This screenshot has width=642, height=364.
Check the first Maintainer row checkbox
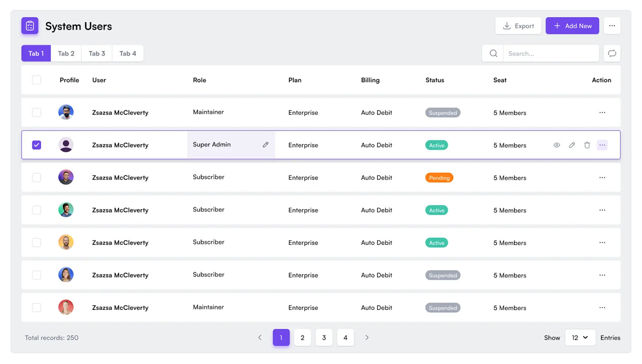[x=37, y=113]
